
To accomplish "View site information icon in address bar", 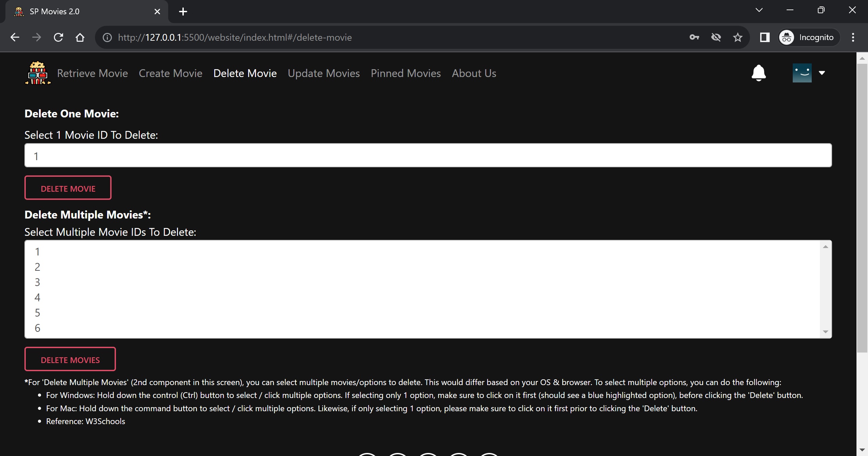I will 107,37.
